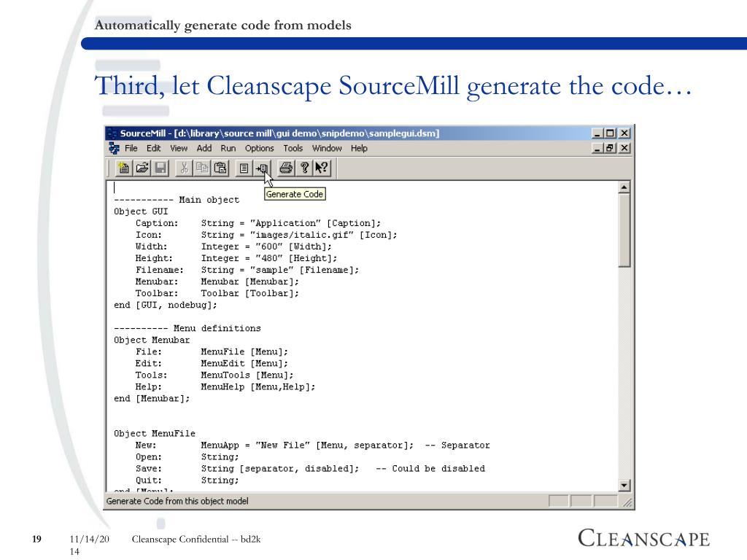Click the SourceMill document icon in menu bar
Screen dimensions: 747x560
114,148
